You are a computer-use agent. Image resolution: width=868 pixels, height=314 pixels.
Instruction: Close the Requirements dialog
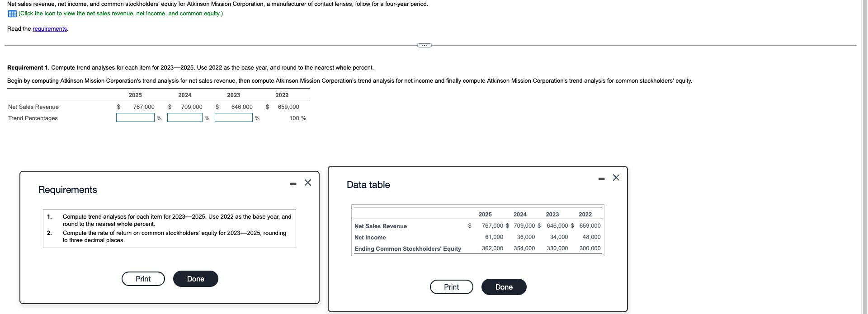(308, 183)
